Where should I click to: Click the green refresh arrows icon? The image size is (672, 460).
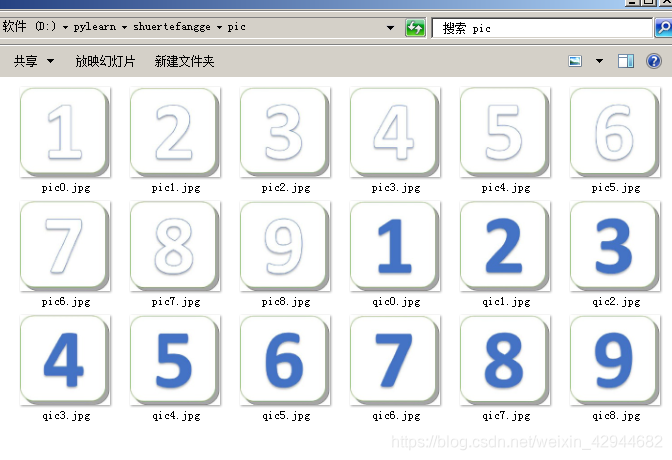click(x=415, y=28)
